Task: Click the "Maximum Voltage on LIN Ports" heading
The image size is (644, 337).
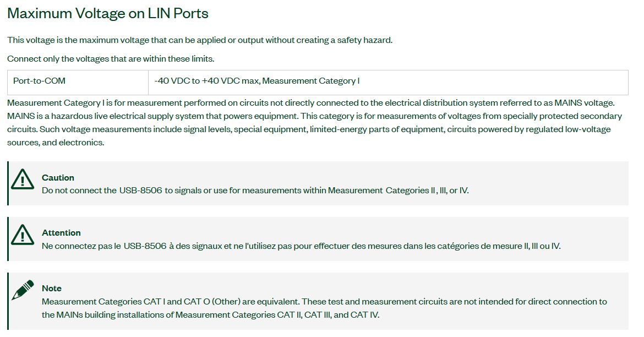Action: point(108,14)
